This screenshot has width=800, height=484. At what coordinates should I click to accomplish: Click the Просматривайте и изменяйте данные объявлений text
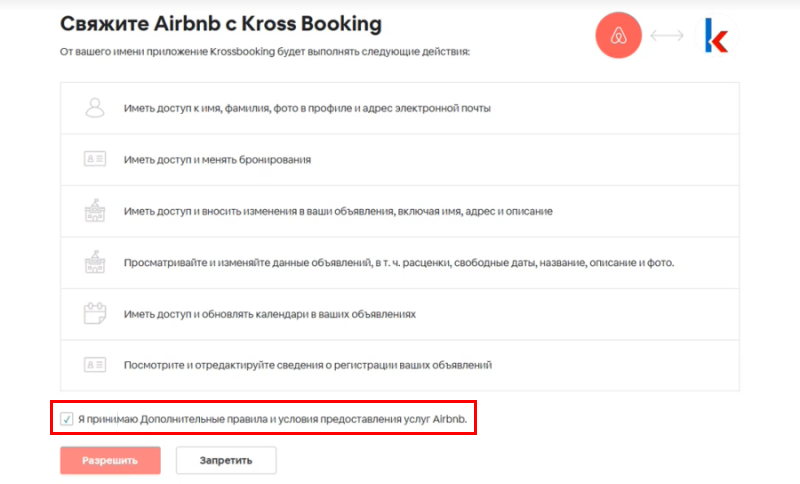click(x=399, y=263)
